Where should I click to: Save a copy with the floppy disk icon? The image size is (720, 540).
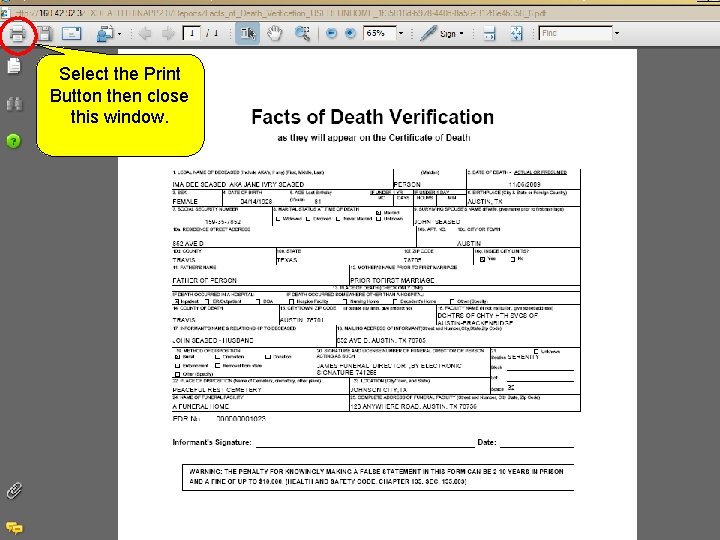point(45,34)
